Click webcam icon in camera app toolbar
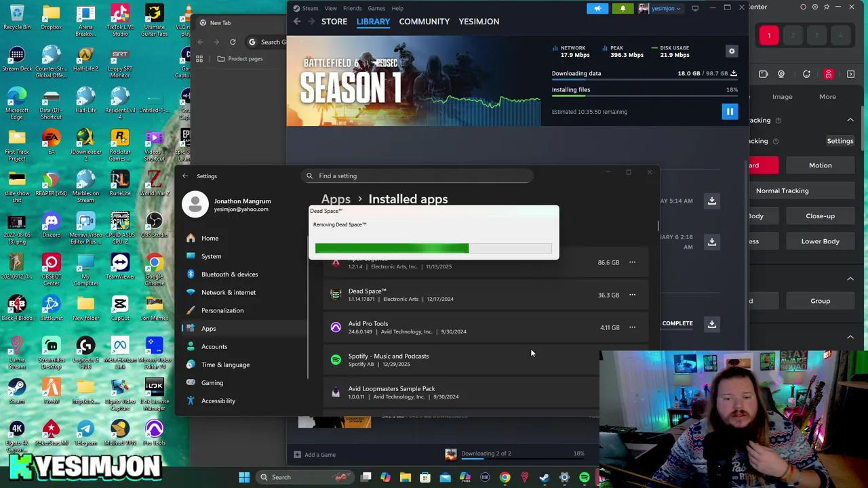Image resolution: width=868 pixels, height=488 pixels. coord(781,75)
